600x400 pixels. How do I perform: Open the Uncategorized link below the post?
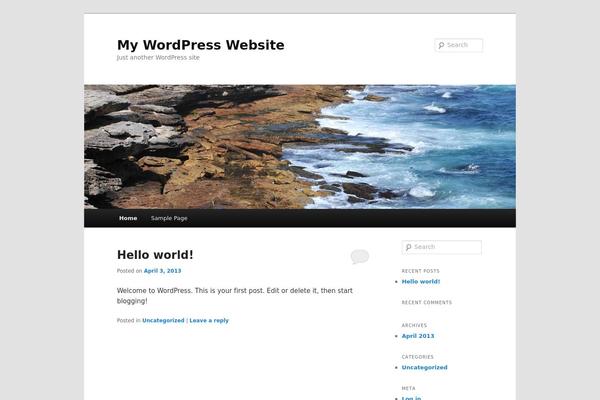point(163,320)
